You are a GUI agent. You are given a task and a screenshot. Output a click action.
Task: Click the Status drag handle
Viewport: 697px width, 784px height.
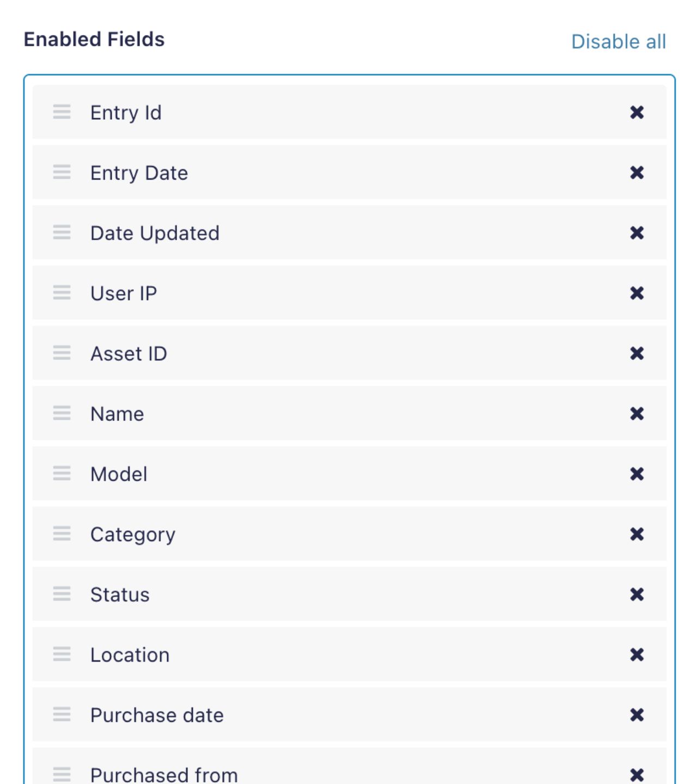[62, 594]
